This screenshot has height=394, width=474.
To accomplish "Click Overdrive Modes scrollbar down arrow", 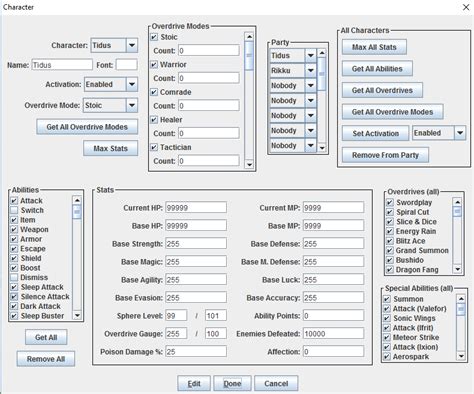I will [x=249, y=164].
